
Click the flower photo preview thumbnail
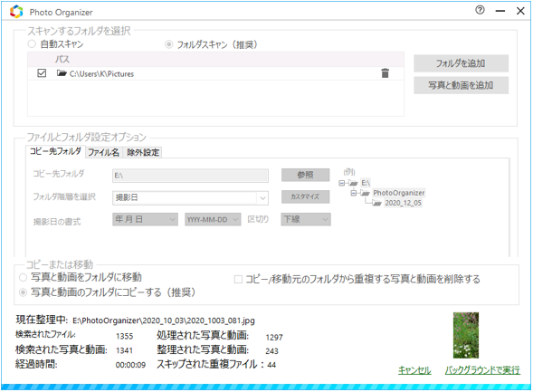point(466,335)
